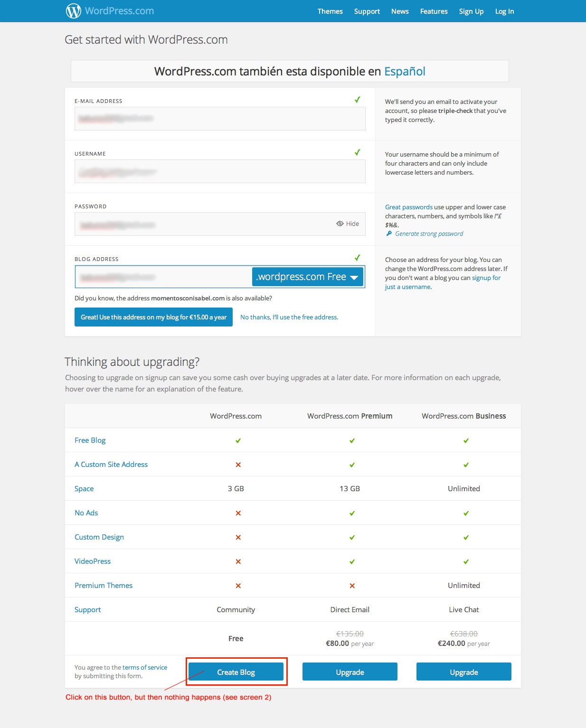Click the free-plan red X for Custom Site Address
The image size is (586, 728).
tap(238, 465)
